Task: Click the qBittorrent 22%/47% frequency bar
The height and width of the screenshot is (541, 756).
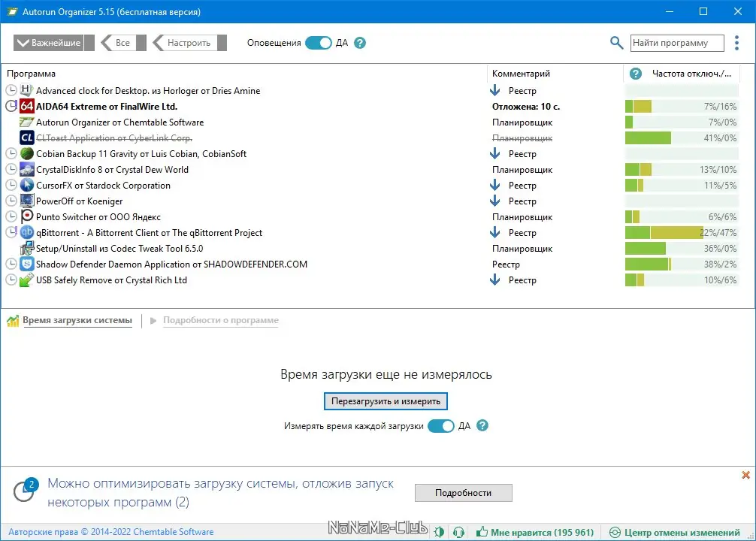Action: tap(682, 232)
